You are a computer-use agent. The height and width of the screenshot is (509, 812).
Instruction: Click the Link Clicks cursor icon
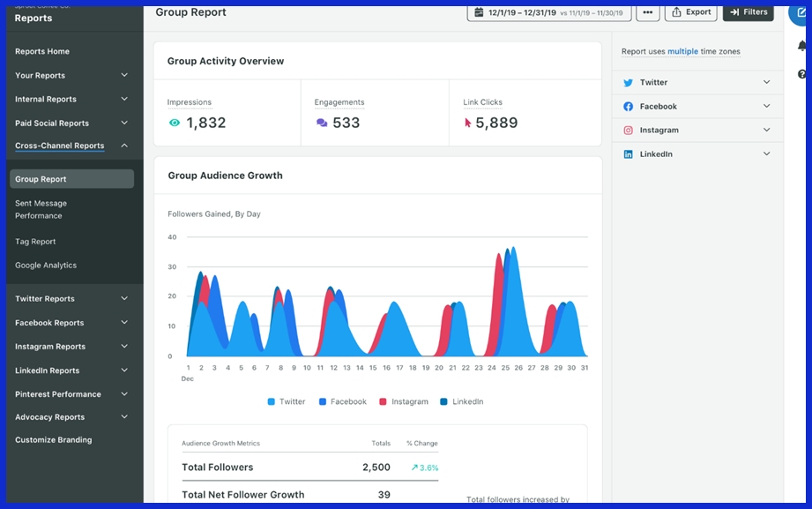pos(467,123)
